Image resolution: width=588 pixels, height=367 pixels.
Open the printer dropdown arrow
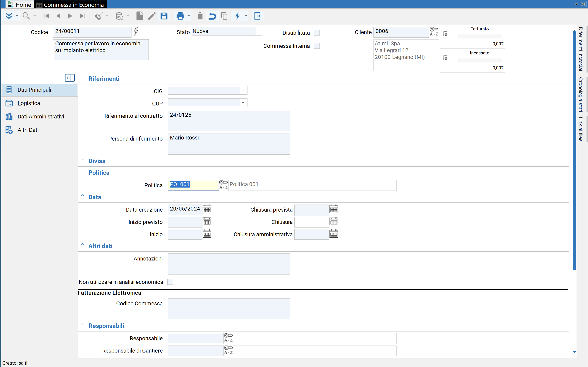[189, 16]
